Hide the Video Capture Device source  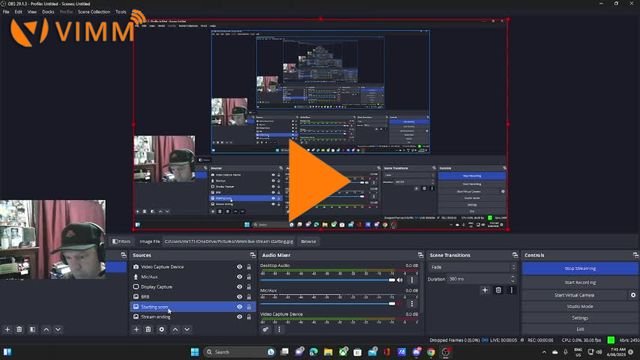coord(240,267)
